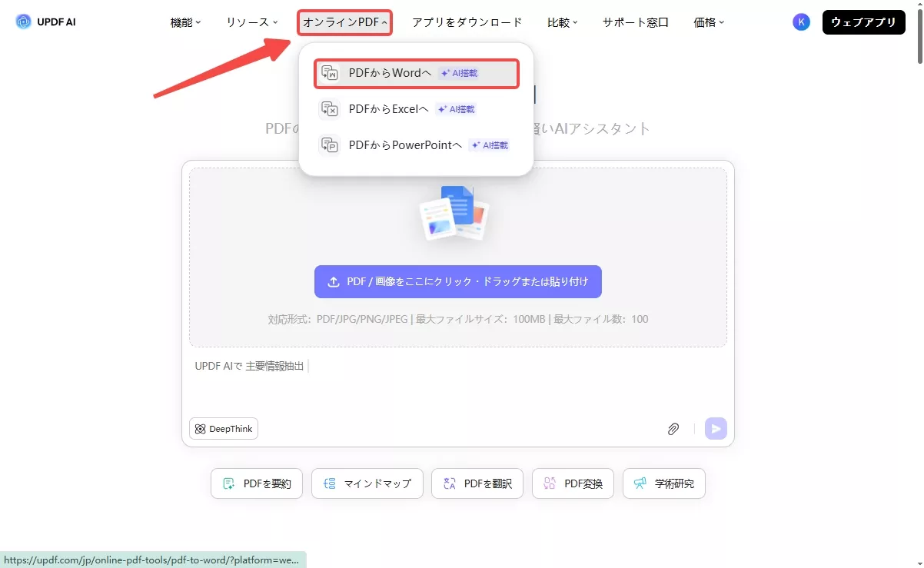Click the PDF変換 conversion icon
This screenshot has height=568, width=924.
(549, 483)
